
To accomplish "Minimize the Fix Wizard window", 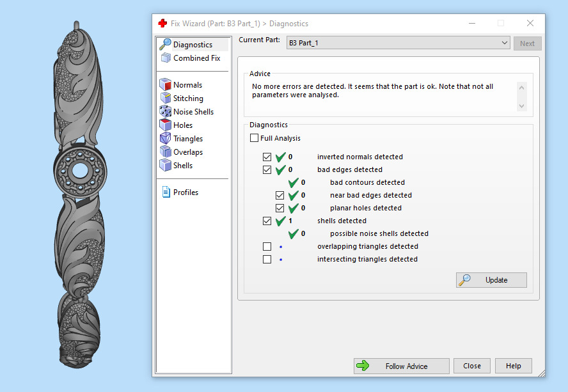I will click(471, 23).
